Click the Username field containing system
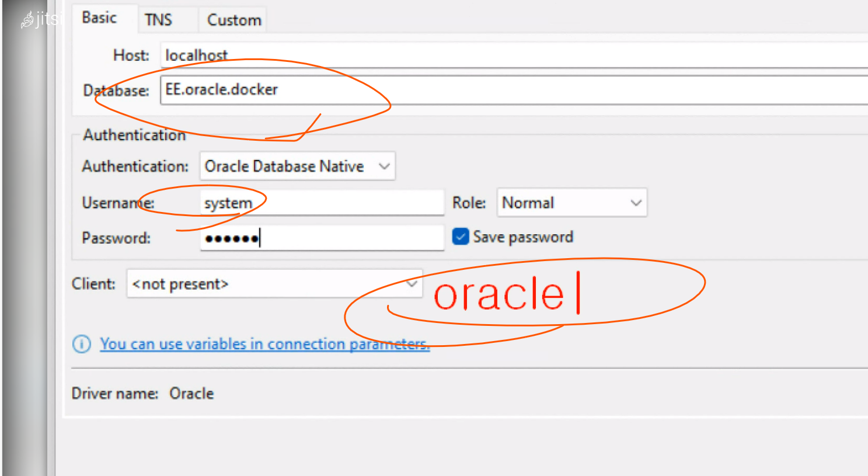868x476 pixels. [x=322, y=203]
